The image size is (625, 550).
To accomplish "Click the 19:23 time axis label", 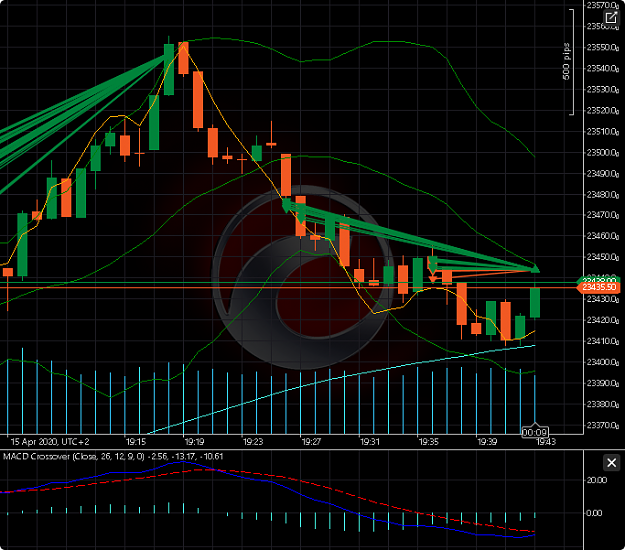I will (253, 442).
